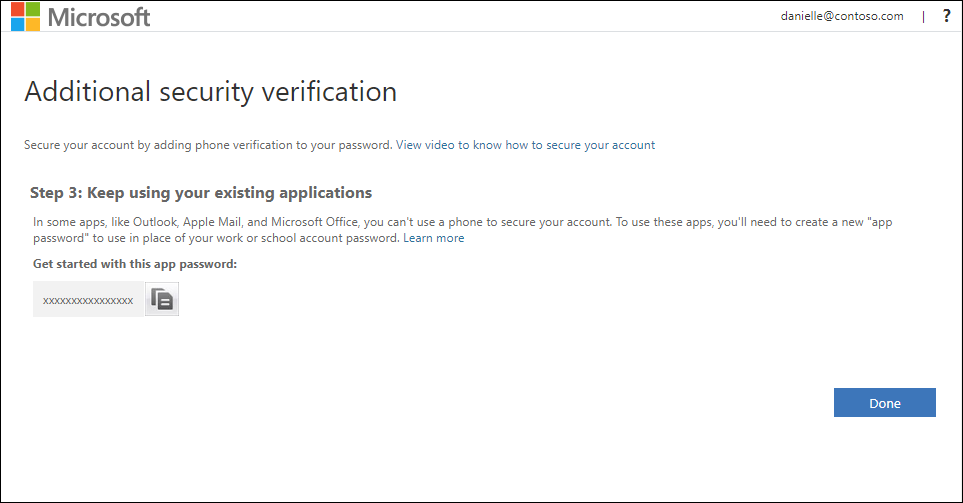
Task: Finish setup with the Done button
Action: click(x=884, y=402)
